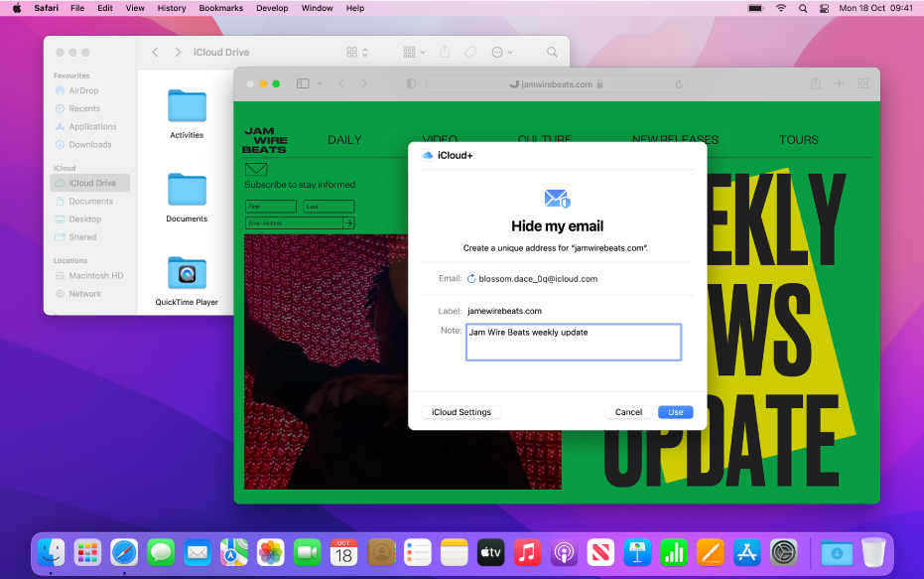
Task: Open Finder view options dropdown
Action: [x=357, y=52]
